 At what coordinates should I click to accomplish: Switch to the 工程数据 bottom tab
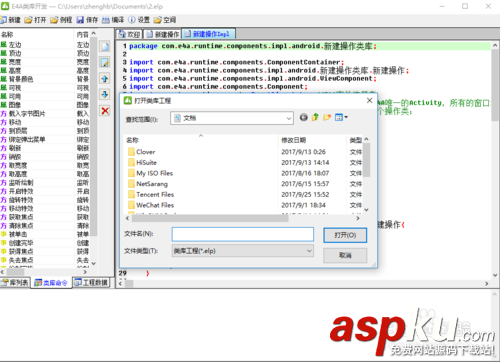[91, 283]
